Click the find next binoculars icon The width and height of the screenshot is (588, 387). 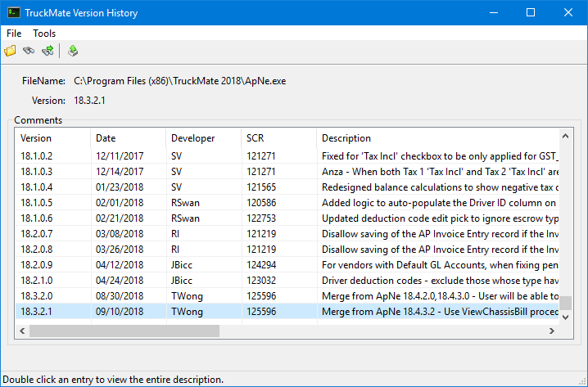click(47, 51)
